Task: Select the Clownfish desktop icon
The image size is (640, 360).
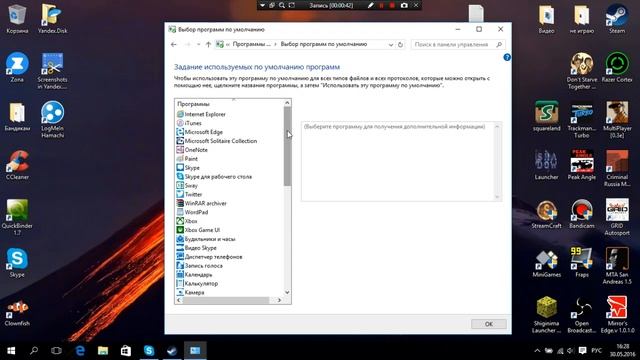Action: click(17, 312)
